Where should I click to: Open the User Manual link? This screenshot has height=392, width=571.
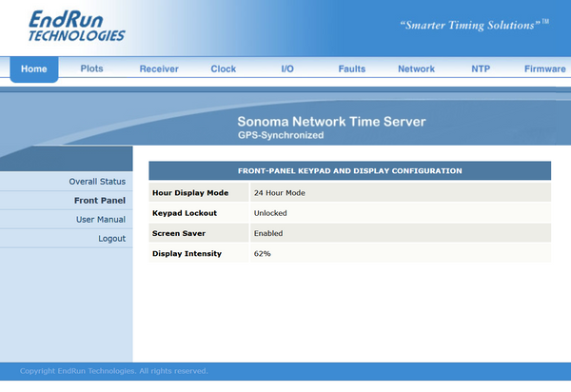[101, 219]
